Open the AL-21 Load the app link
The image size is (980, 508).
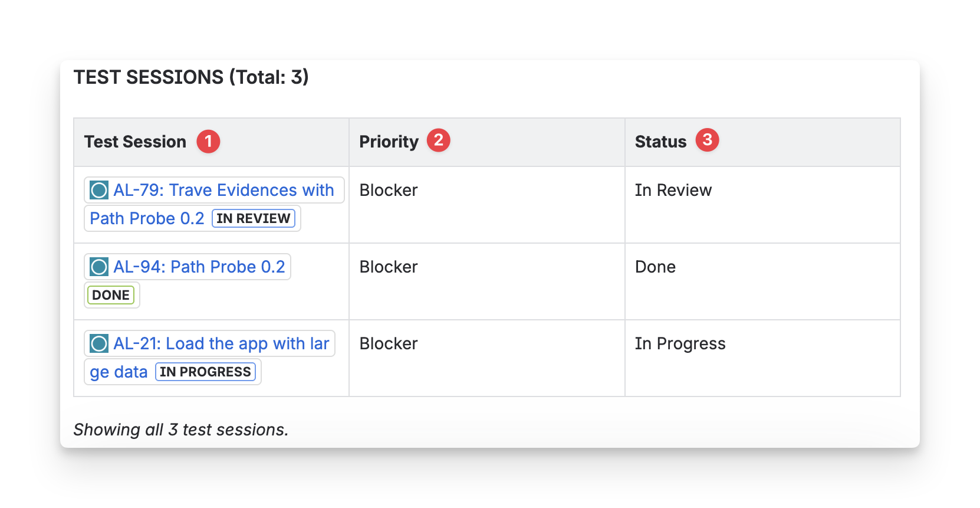point(221,343)
